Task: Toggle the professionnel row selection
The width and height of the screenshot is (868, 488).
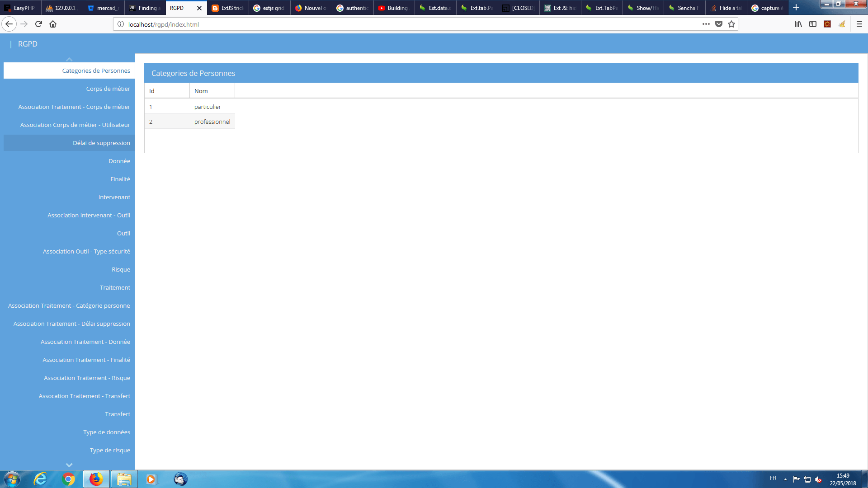Action: point(212,122)
